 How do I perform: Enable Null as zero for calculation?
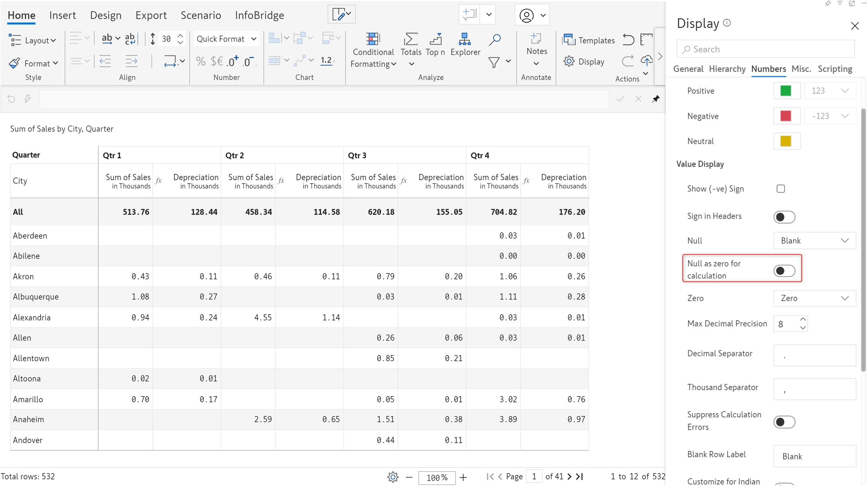point(784,271)
